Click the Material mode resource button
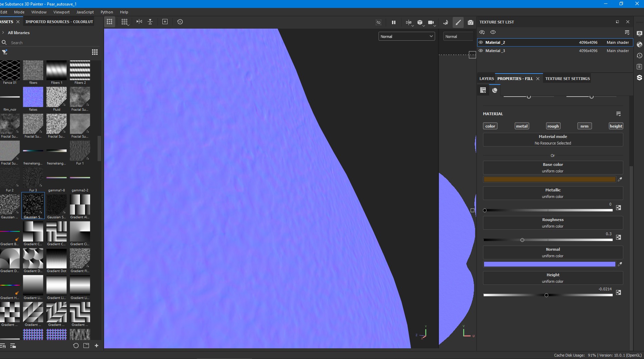This screenshot has width=644, height=359. 553,140
